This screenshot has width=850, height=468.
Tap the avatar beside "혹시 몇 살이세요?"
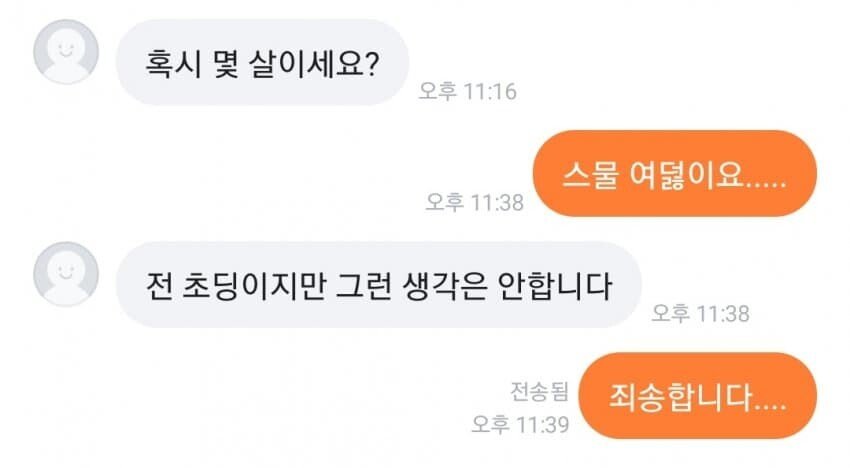pyautogui.click(x=66, y=50)
